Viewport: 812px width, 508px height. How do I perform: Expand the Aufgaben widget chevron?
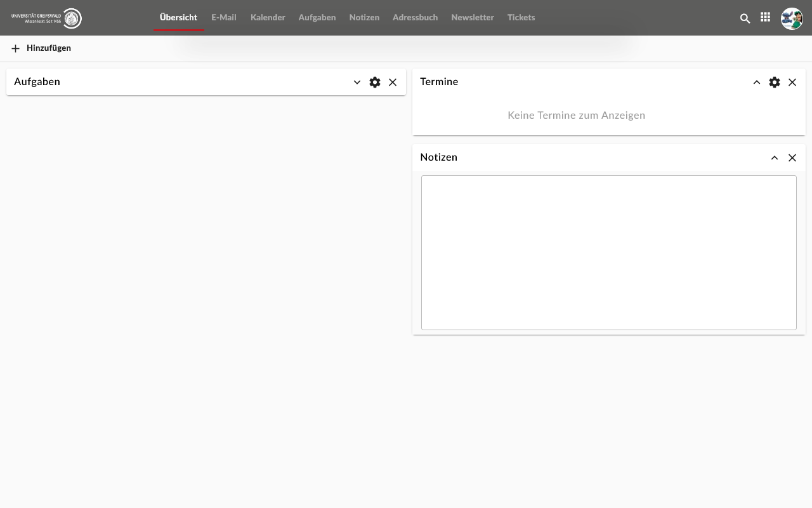(x=357, y=82)
